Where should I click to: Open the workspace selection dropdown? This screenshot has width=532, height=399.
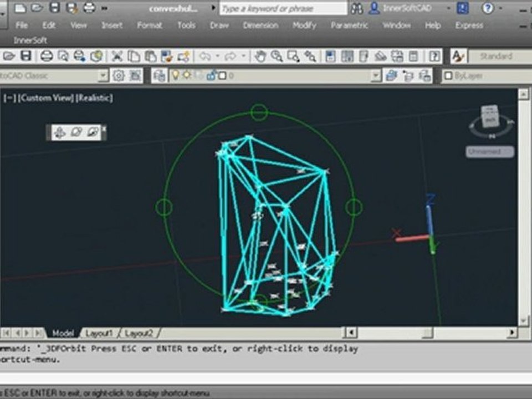pos(103,76)
